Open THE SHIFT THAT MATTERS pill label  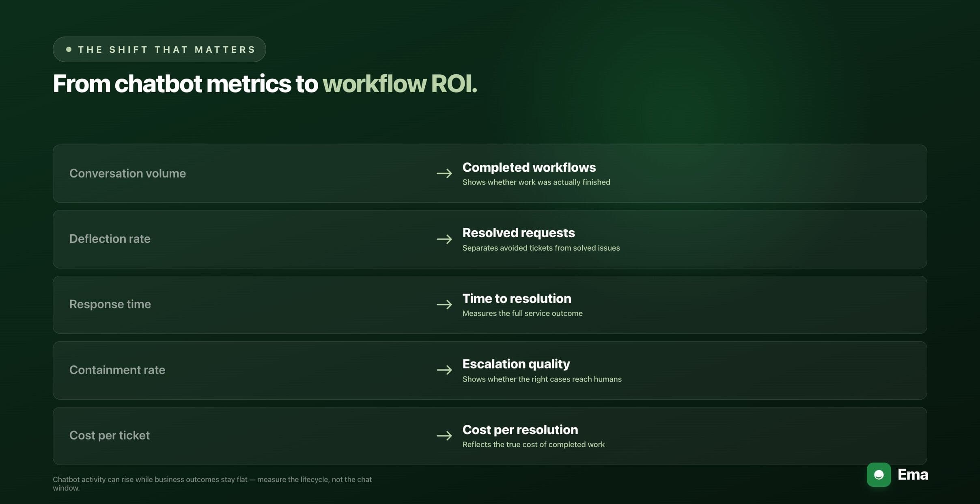[x=159, y=49]
